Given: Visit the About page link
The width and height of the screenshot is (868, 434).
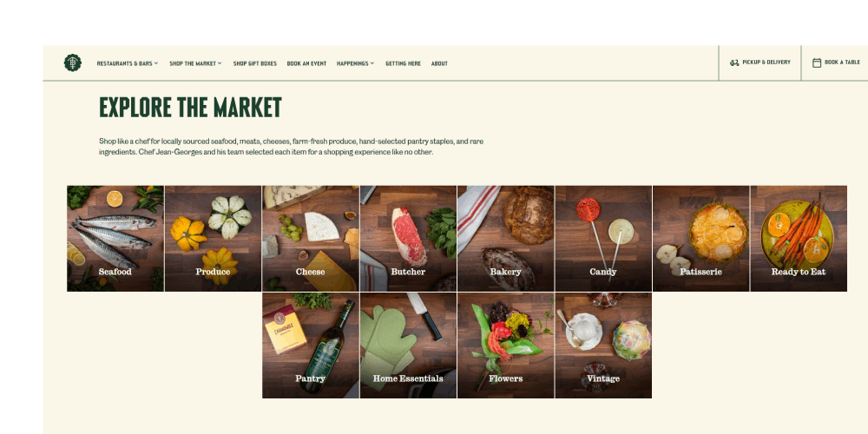Looking at the screenshot, I should point(439,63).
